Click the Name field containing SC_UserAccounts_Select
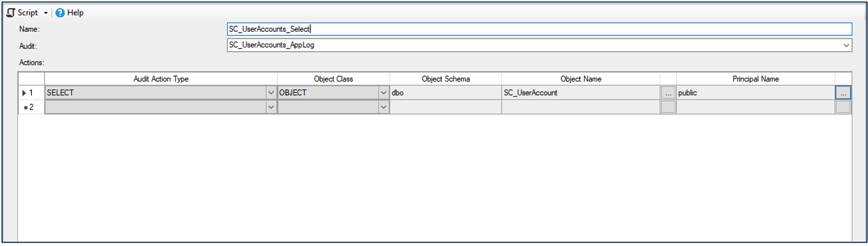The height and width of the screenshot is (246, 868). pyautogui.click(x=538, y=29)
